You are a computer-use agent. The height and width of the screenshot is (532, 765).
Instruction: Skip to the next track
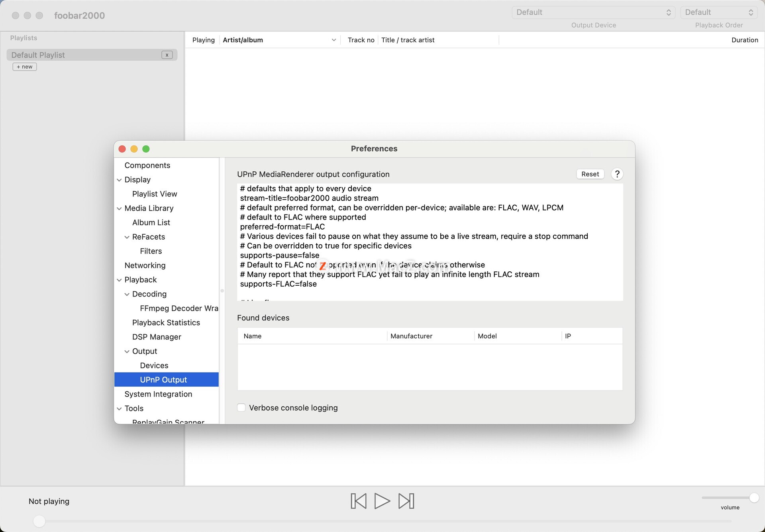(x=406, y=501)
